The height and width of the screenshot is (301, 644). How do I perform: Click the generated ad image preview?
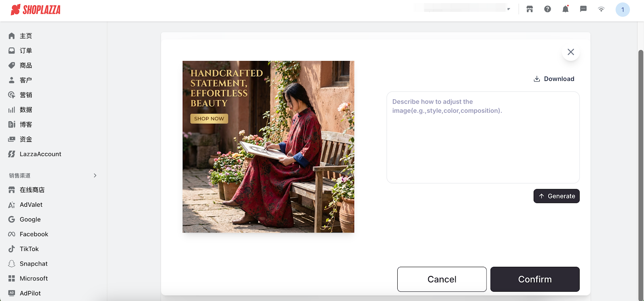point(268,147)
